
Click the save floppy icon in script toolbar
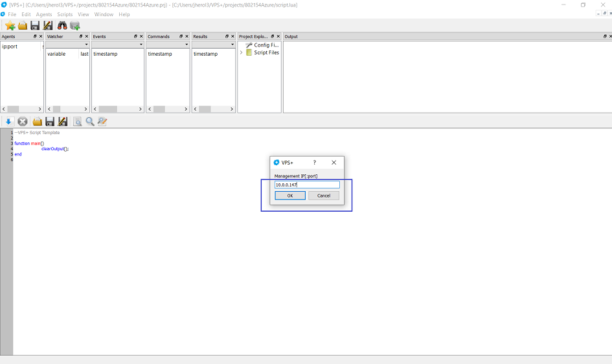pyautogui.click(x=50, y=121)
